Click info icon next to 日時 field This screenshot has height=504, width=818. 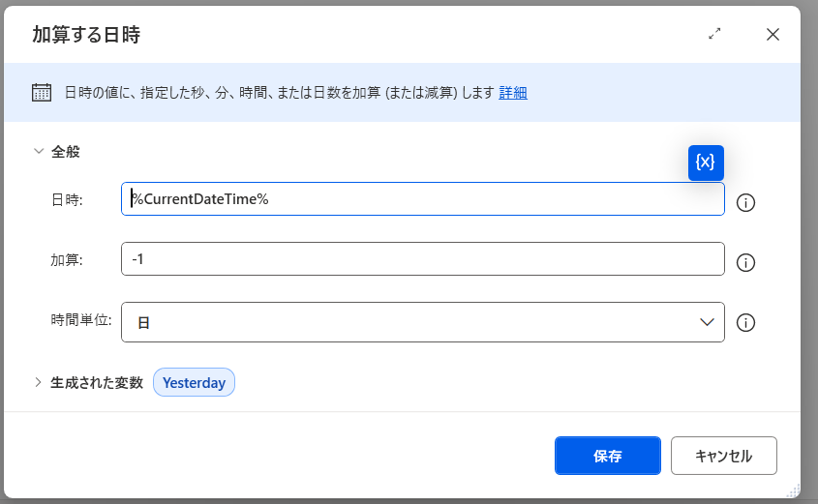[x=745, y=202]
